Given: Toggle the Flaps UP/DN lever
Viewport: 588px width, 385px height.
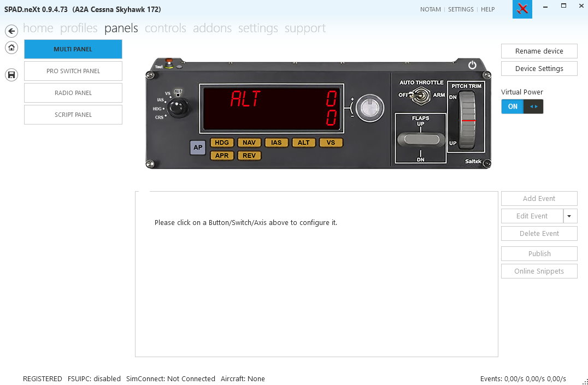Looking at the screenshot, I should point(421,140).
